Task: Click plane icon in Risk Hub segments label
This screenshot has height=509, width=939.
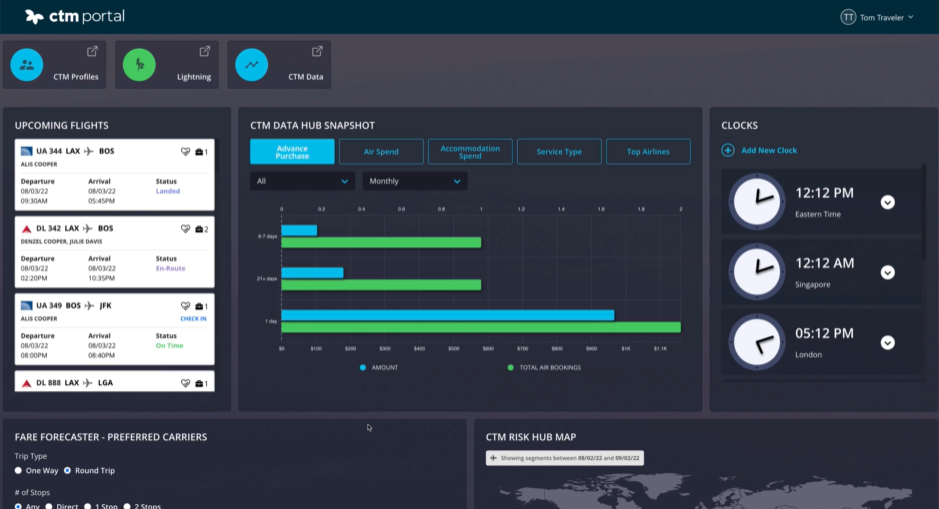Action: (x=493, y=458)
